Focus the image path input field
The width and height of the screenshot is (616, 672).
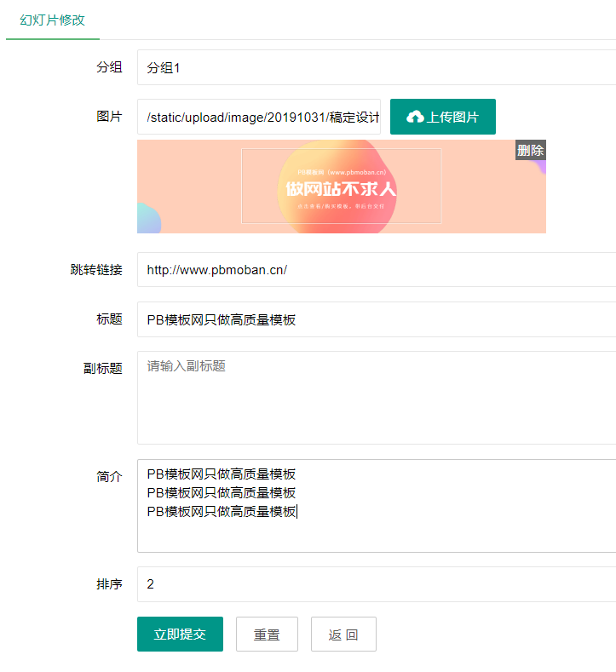tap(259, 117)
